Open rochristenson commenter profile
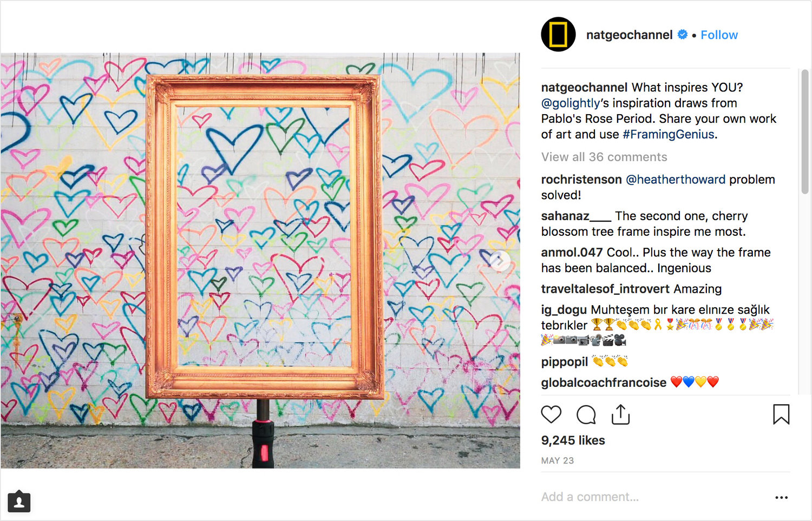812x521 pixels. point(581,179)
